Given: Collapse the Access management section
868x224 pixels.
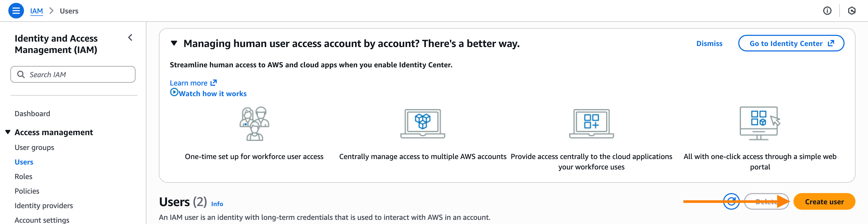Looking at the screenshot, I should point(8,132).
